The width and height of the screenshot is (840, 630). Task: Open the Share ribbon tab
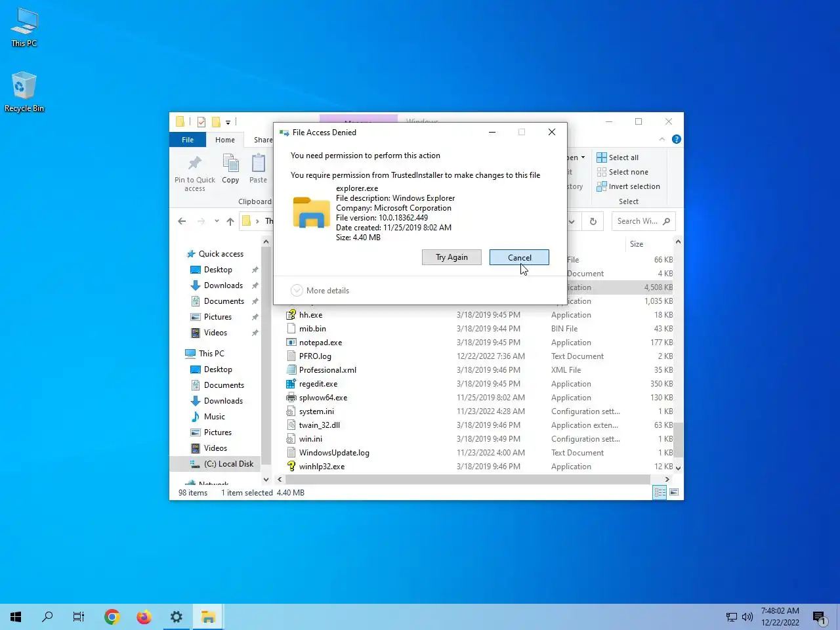[x=262, y=140]
